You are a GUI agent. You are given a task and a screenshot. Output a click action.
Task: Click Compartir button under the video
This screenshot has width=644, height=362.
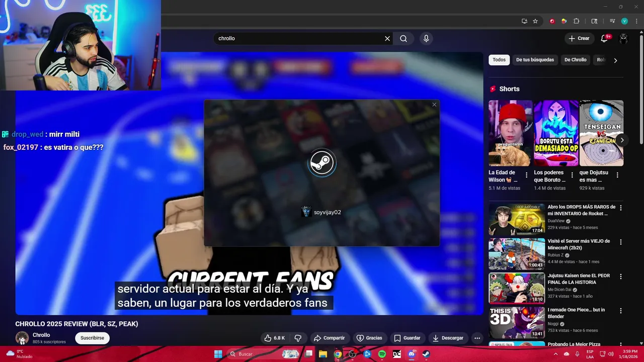[329, 338]
